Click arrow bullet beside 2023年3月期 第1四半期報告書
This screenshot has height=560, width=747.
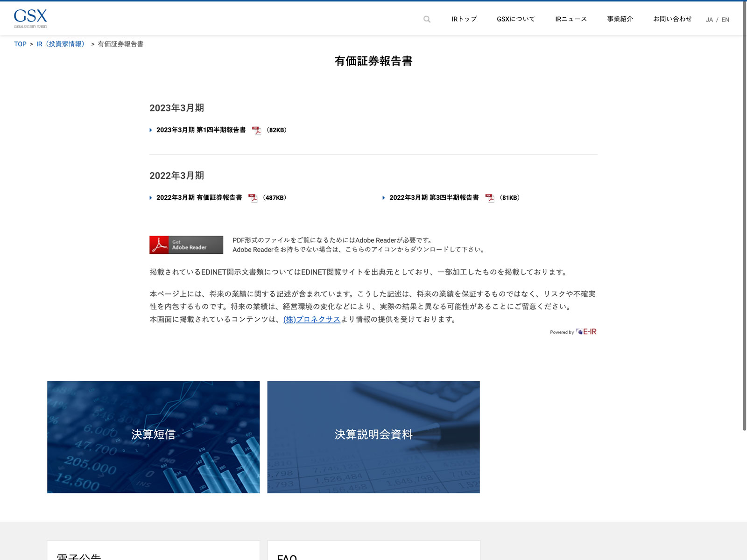tap(151, 130)
